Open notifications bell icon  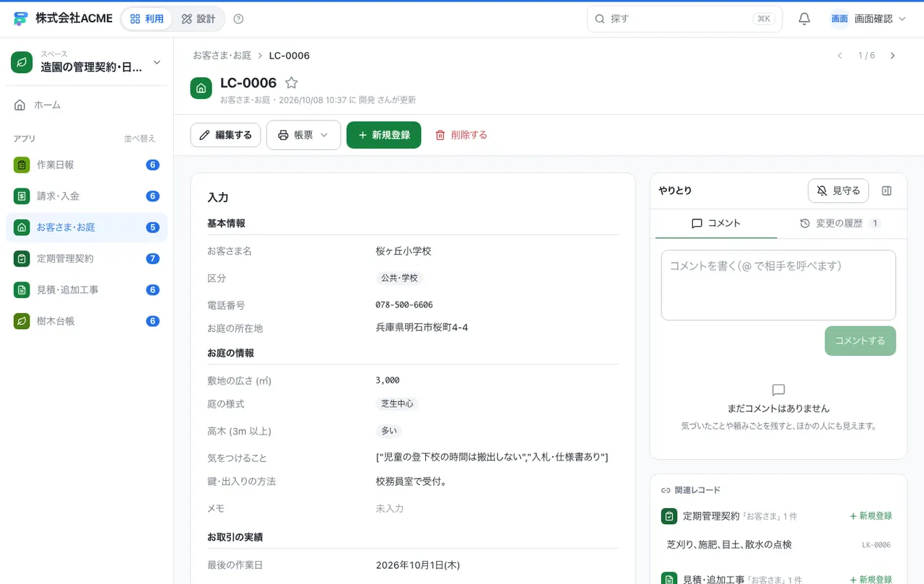coord(804,19)
